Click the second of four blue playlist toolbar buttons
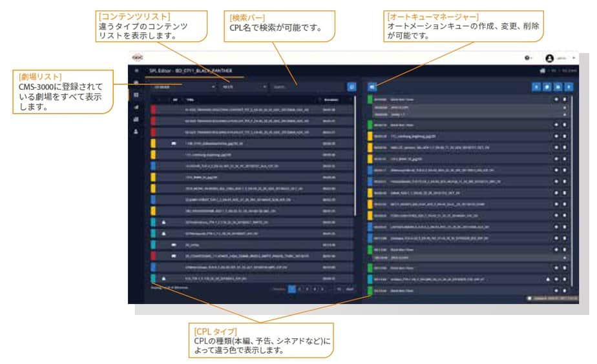Screen dimensions: 597x364 pyautogui.click(x=547, y=87)
